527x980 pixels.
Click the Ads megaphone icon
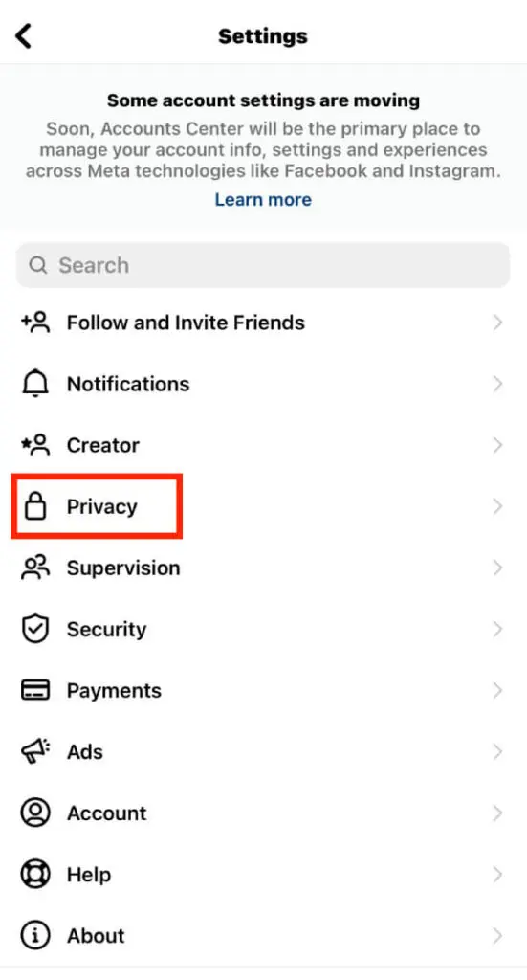point(35,751)
